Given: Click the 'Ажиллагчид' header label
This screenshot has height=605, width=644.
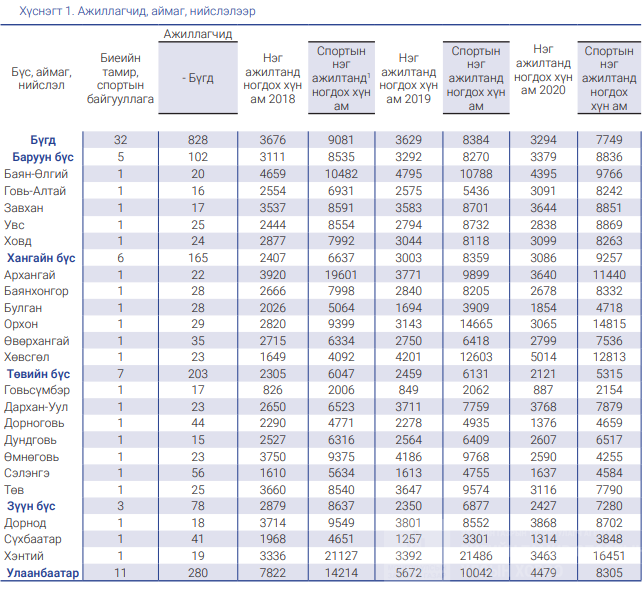Looking at the screenshot, I should (x=198, y=34).
